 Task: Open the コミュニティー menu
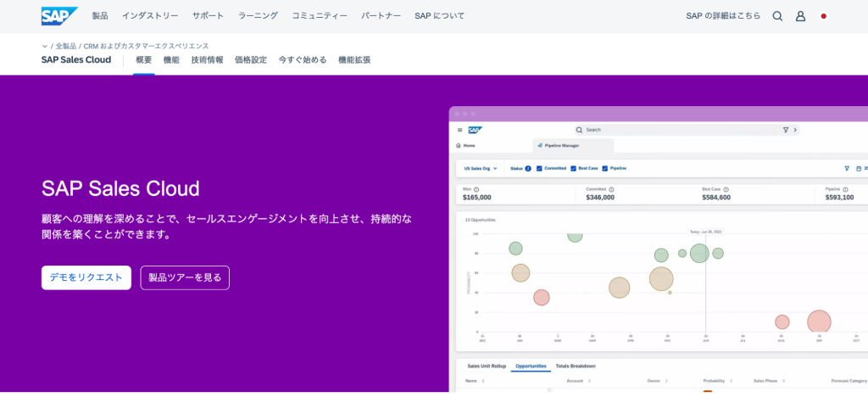320,16
